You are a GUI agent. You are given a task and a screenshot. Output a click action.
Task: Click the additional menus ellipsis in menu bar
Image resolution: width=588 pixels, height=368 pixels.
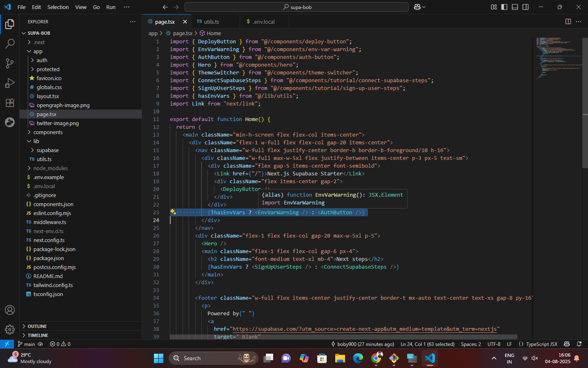(x=127, y=7)
